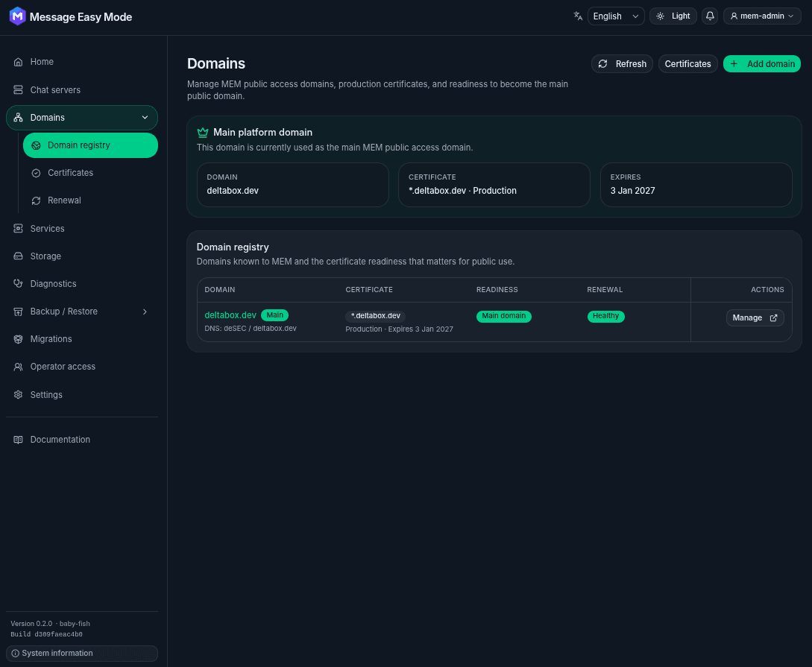
Task: Open Storage in the sidebar
Action: point(82,256)
